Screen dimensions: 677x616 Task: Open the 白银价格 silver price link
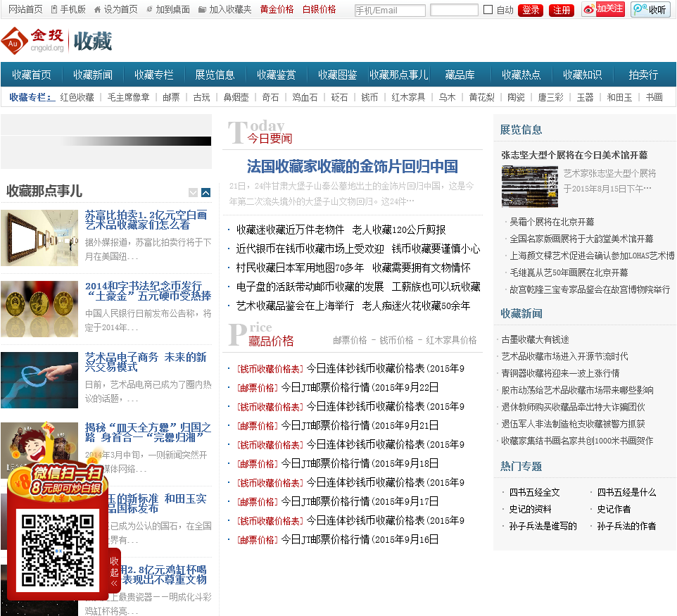coord(319,9)
